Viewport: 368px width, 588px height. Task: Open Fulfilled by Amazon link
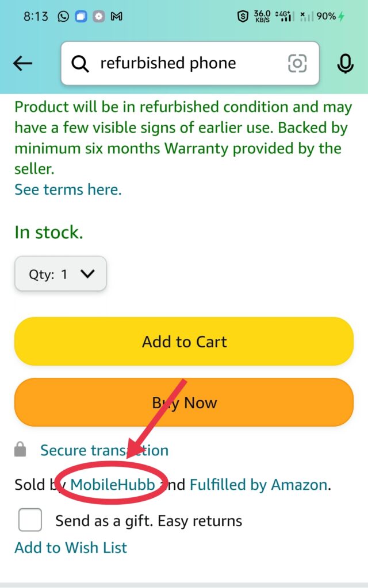[259, 485]
